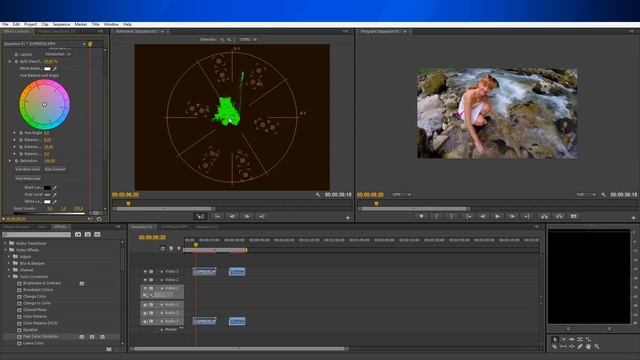This screenshot has height=360, width=640.
Task: Click the Auto Contrast button
Action: (x=55, y=169)
